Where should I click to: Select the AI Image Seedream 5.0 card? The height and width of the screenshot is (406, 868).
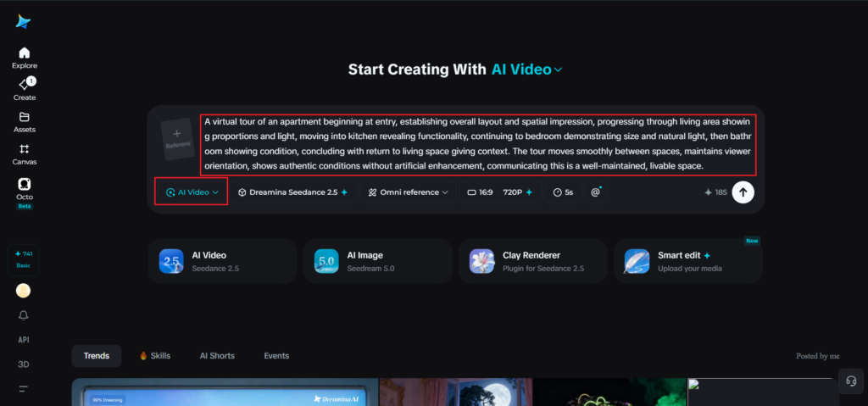click(x=377, y=261)
